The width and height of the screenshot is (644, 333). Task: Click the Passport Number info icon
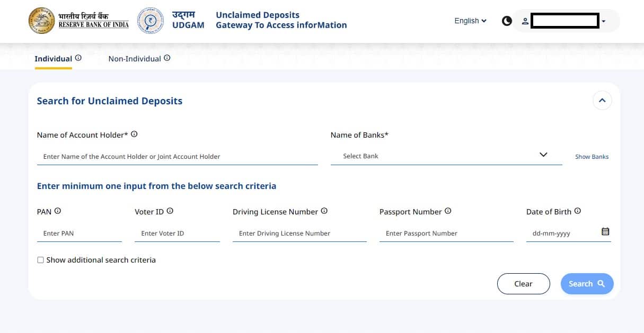coord(448,210)
